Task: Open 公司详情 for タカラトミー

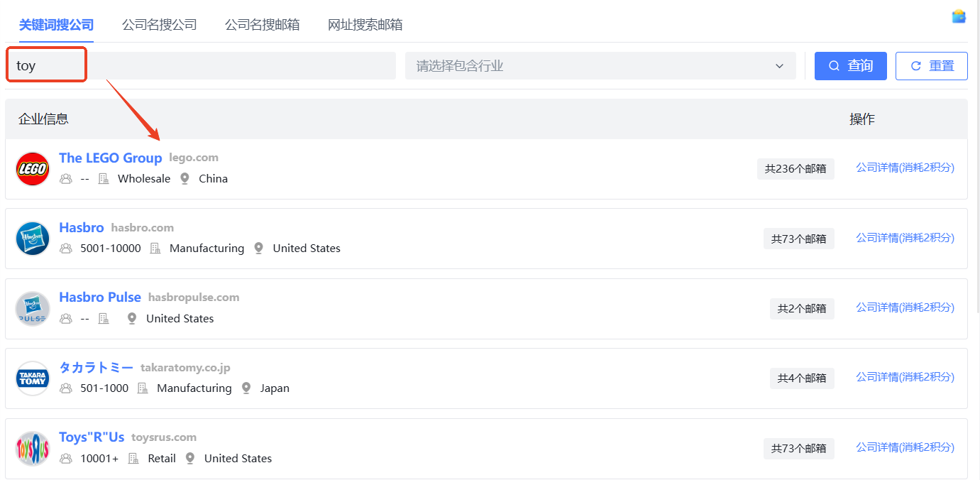Action: click(x=905, y=377)
